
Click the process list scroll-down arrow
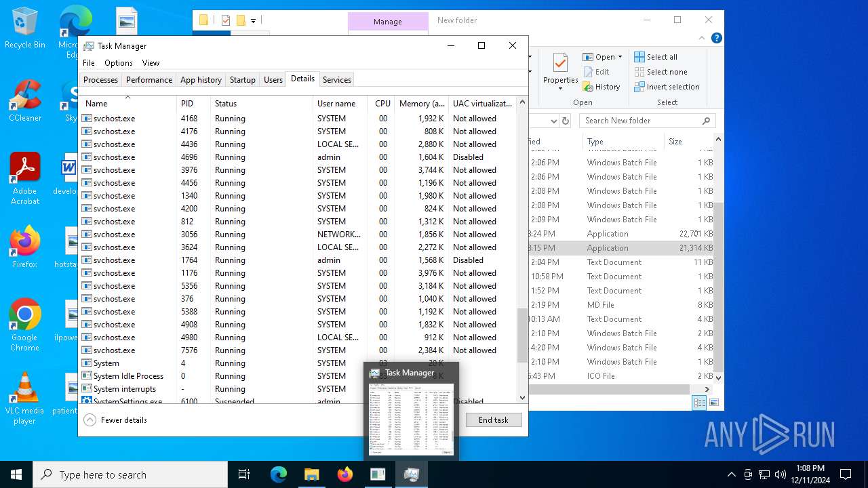point(522,398)
